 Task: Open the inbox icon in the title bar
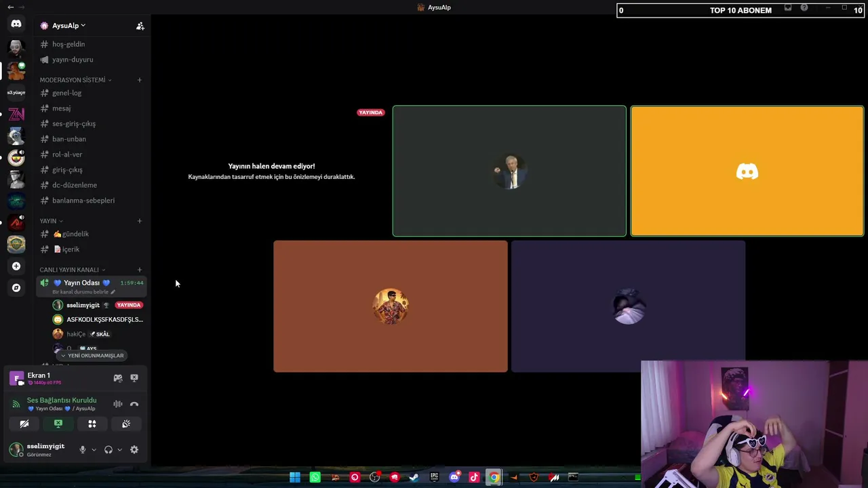788,7
